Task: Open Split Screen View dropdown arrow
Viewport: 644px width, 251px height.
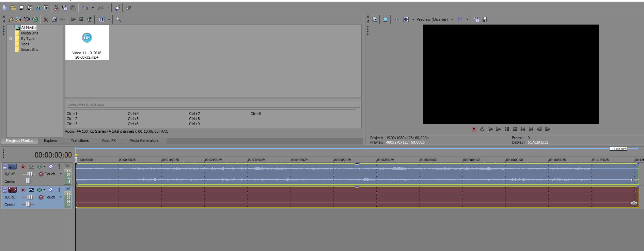Action: pos(413,19)
